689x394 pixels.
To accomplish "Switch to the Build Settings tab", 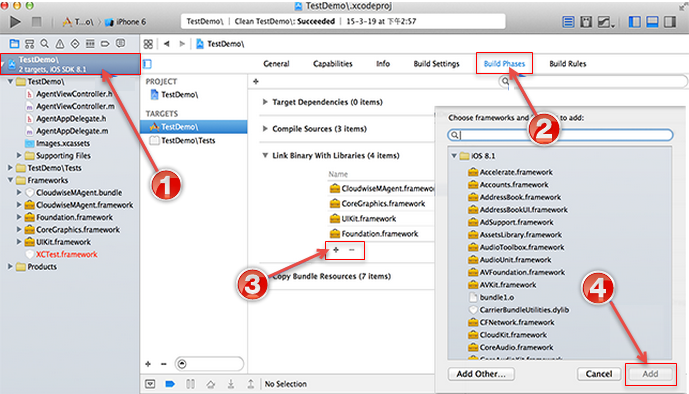I will tap(436, 64).
